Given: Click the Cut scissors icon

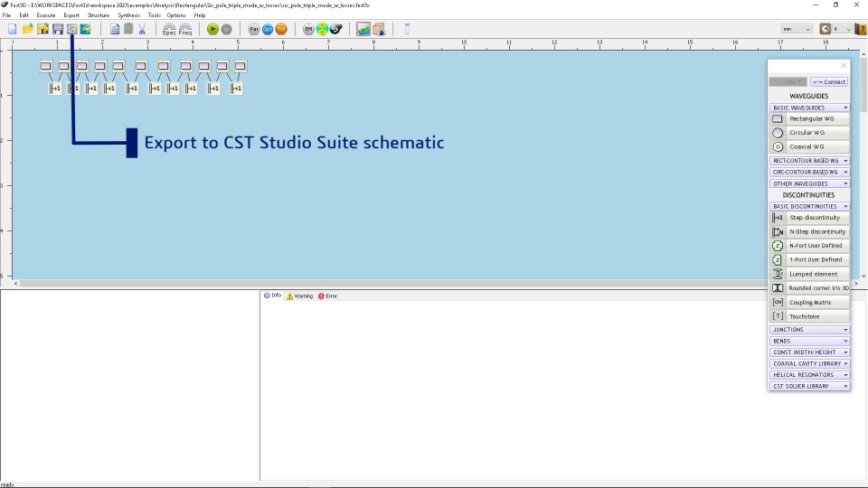Looking at the screenshot, I should tap(142, 29).
